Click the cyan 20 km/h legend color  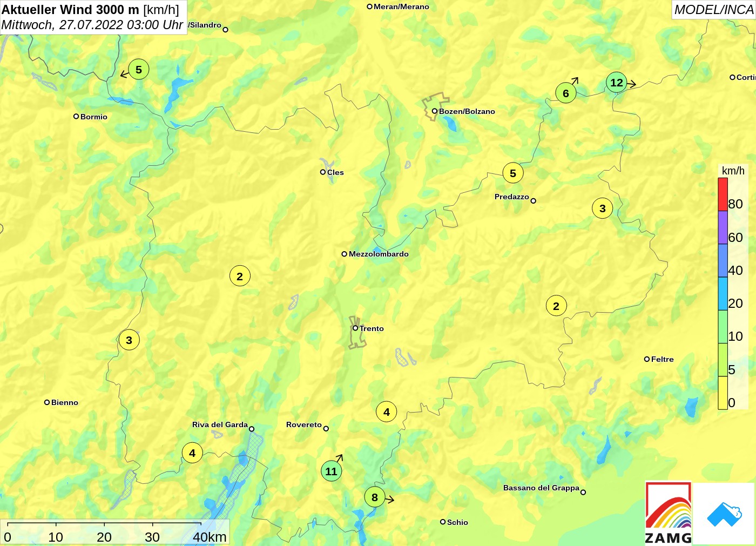click(x=723, y=294)
